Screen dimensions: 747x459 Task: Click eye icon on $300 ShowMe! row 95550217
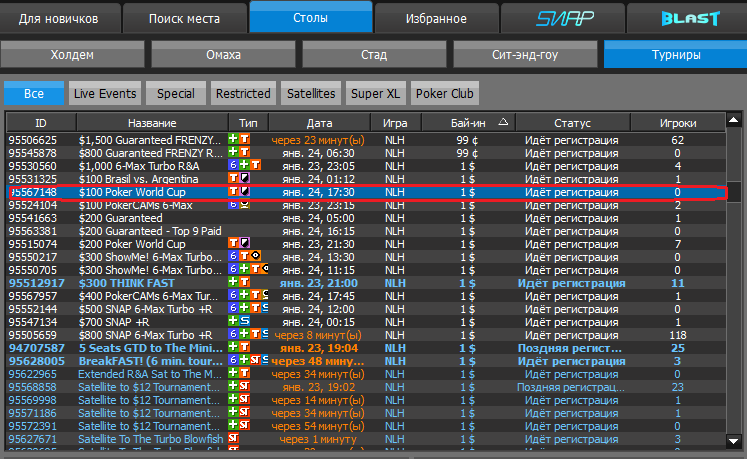pyautogui.click(x=256, y=255)
